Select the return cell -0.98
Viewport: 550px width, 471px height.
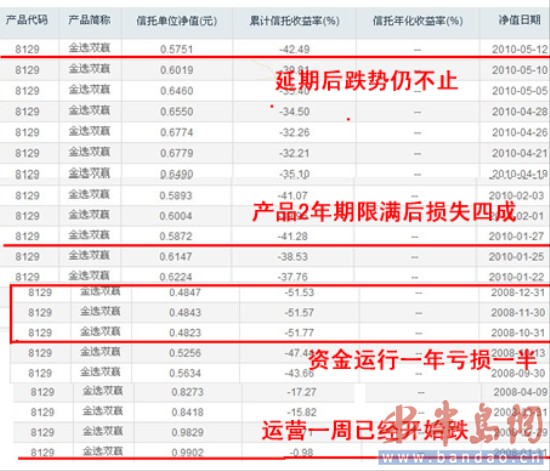pos(302,452)
